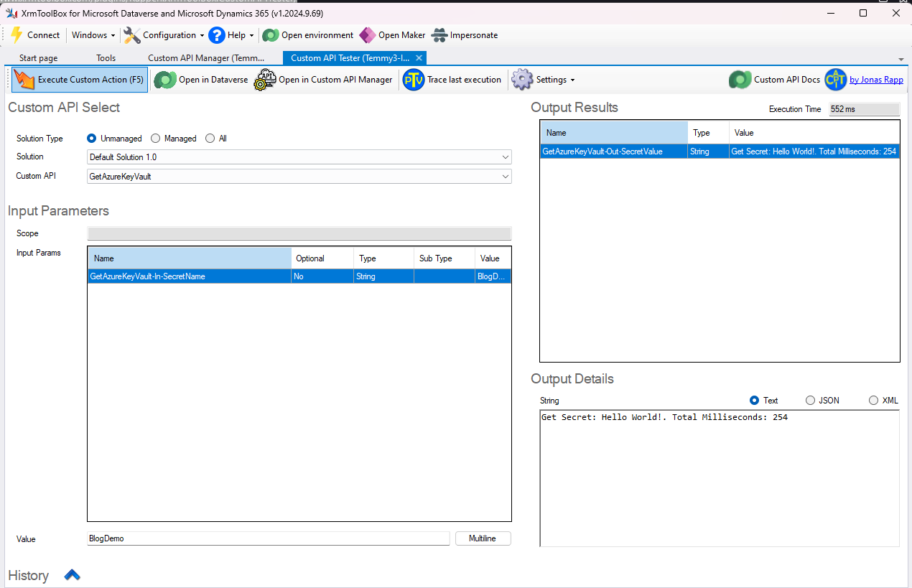Image resolution: width=912 pixels, height=588 pixels.
Task: Expand the Windows menu dropdown
Action: [113, 35]
